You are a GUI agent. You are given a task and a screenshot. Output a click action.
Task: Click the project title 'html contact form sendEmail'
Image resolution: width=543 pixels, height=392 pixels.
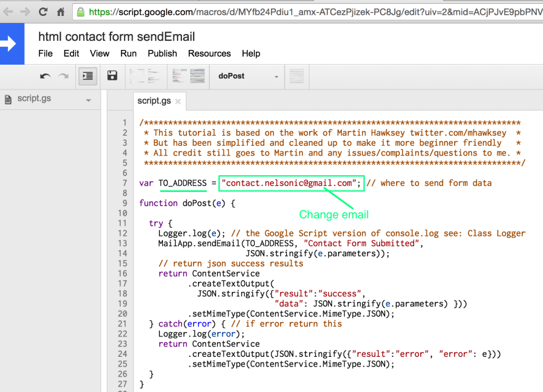click(117, 37)
